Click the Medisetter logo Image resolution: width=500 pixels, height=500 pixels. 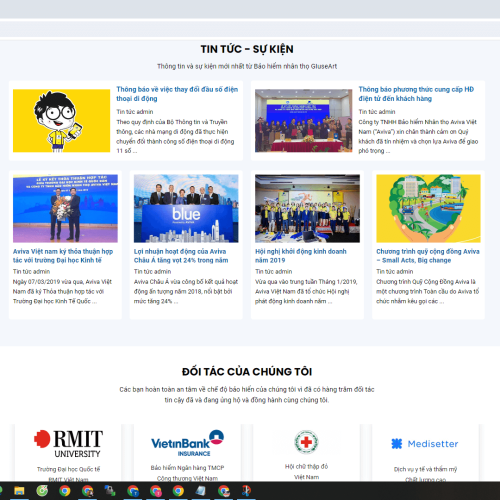coord(425,444)
